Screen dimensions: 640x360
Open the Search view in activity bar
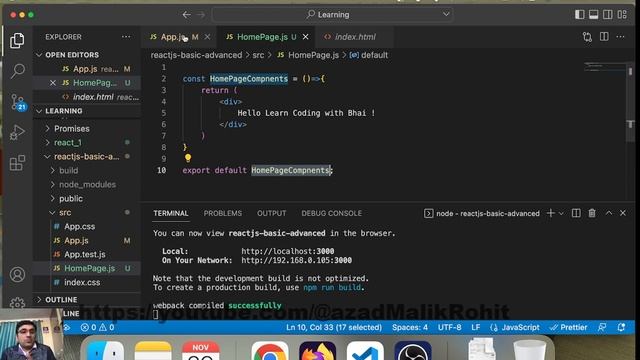[x=17, y=71]
